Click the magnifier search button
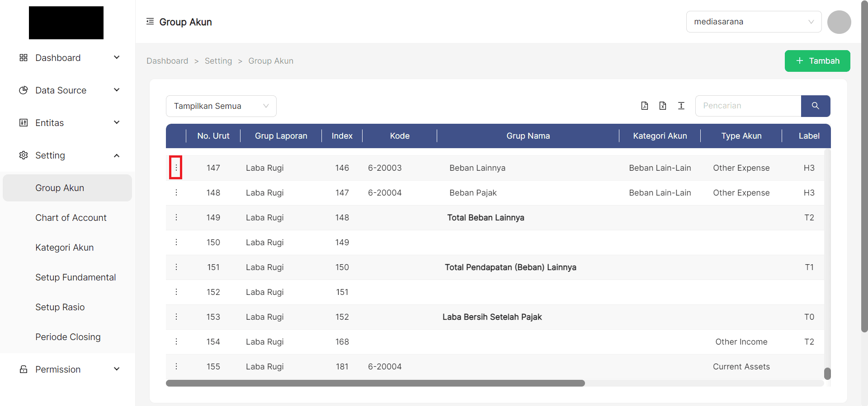Screen dimensions: 868x406 click(x=815, y=106)
